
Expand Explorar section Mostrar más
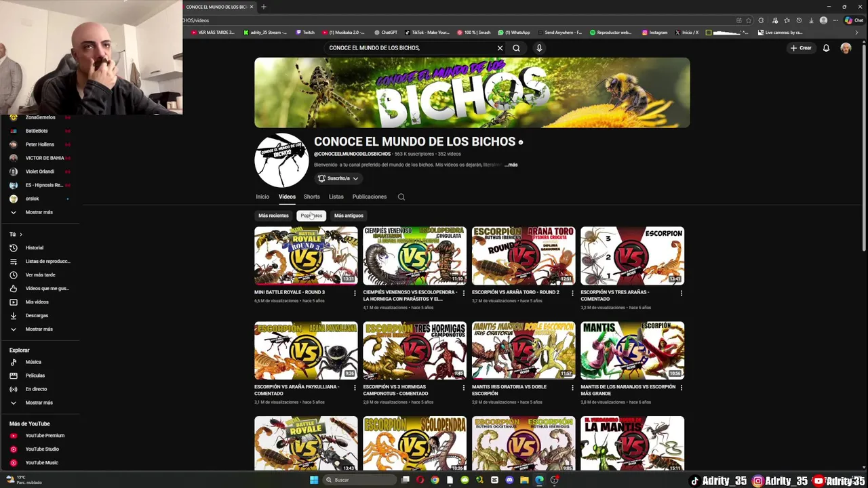tap(39, 403)
